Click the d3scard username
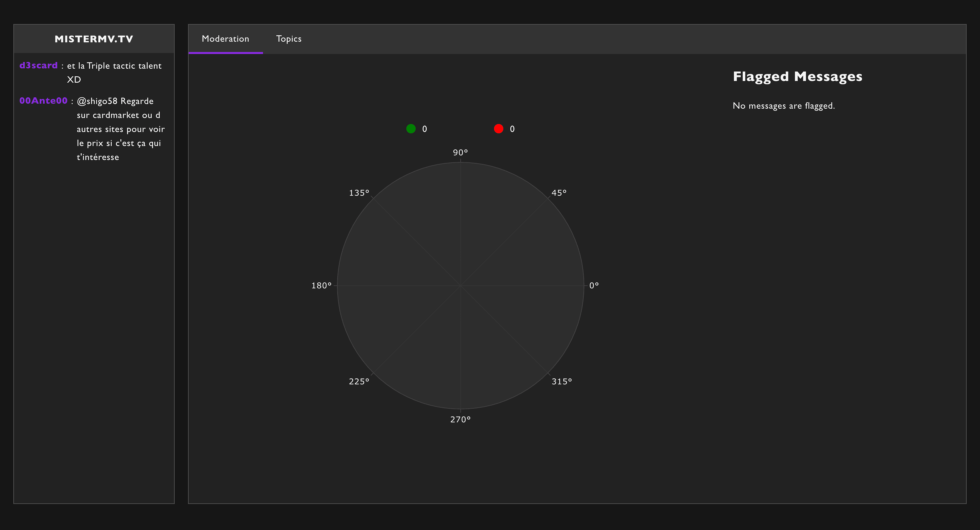 [x=38, y=65]
